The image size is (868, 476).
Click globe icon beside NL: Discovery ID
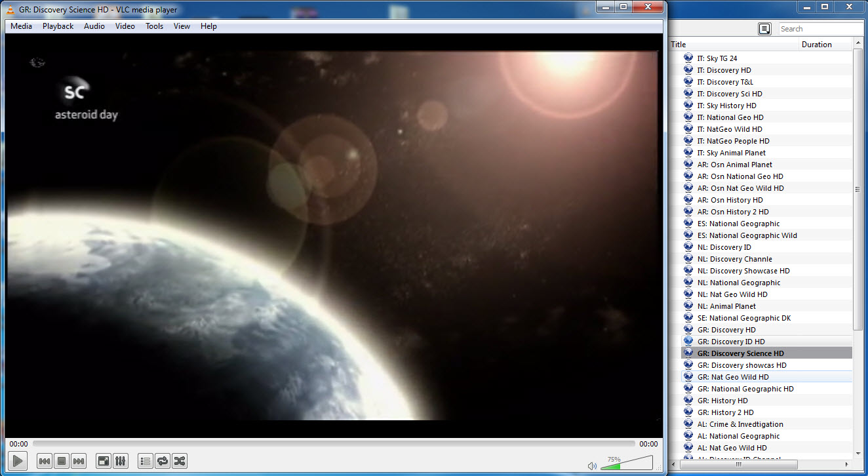coord(688,247)
